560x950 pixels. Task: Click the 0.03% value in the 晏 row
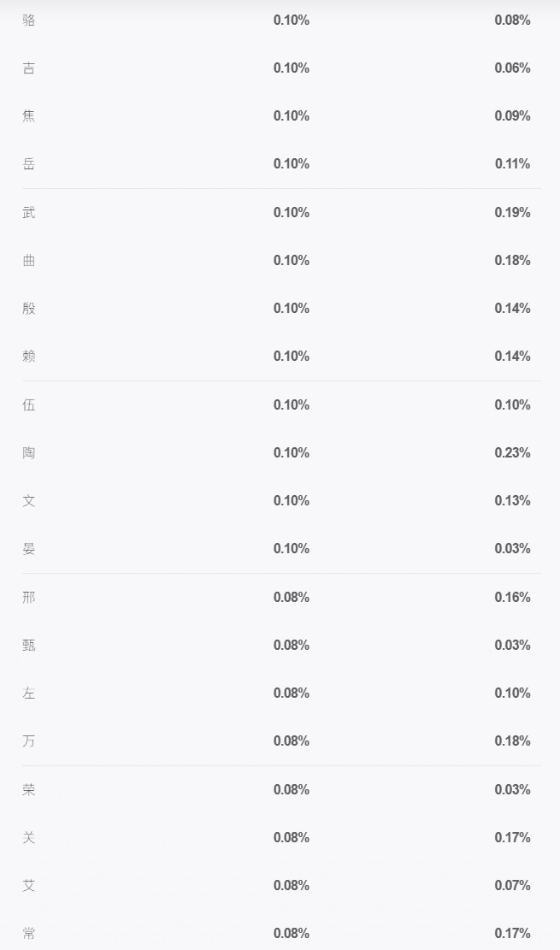coord(512,548)
